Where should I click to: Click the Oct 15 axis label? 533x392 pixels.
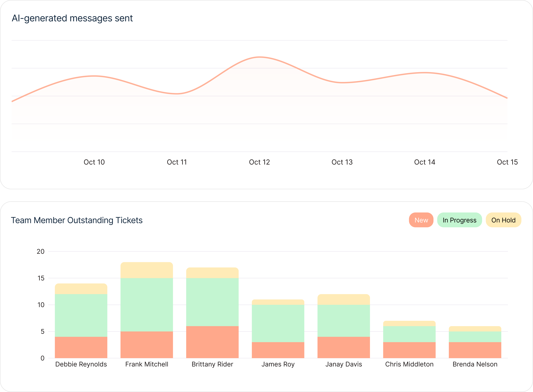(x=507, y=162)
